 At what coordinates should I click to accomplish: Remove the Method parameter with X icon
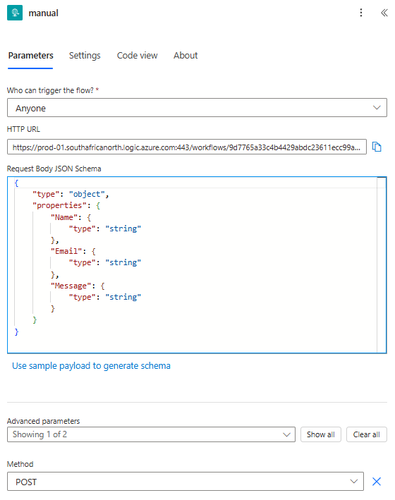[x=377, y=481]
